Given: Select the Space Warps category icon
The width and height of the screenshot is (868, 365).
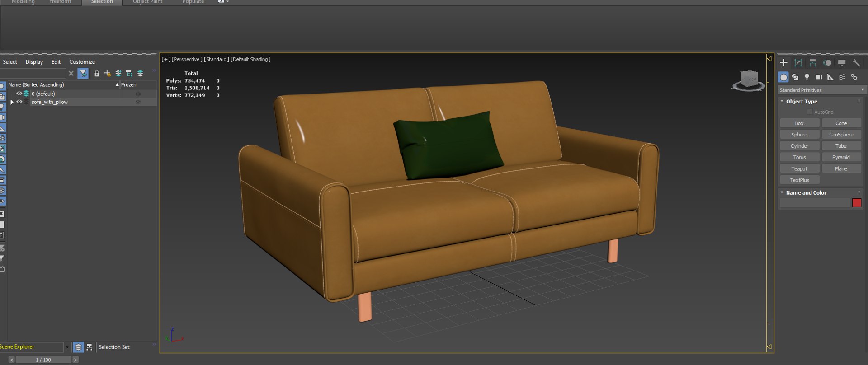Looking at the screenshot, I should click(x=842, y=77).
